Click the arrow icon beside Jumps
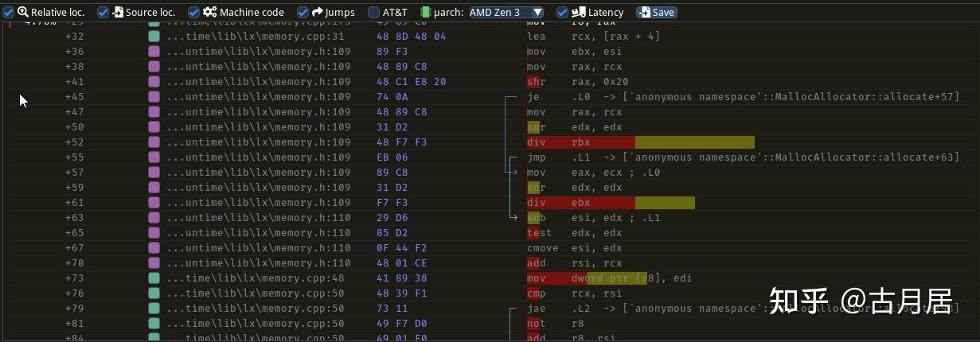 318,12
